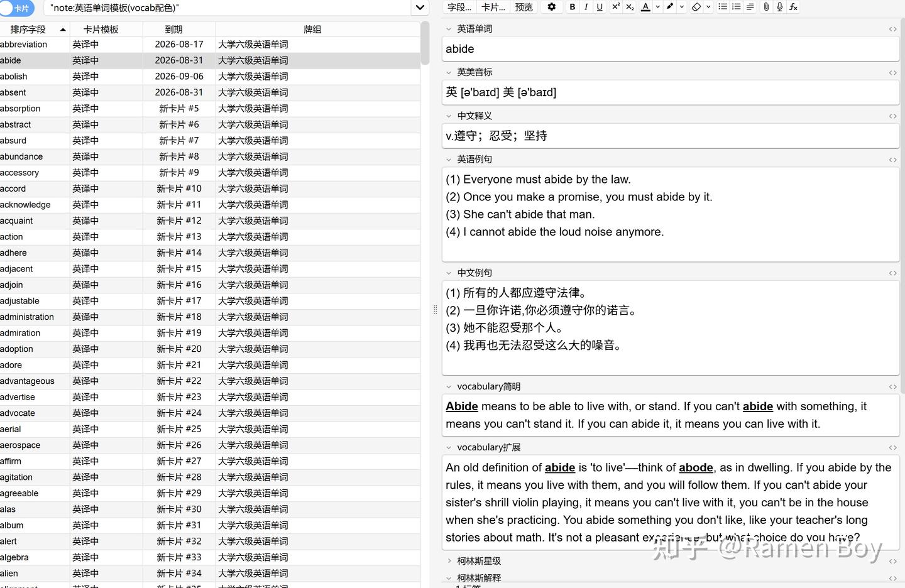Open the search history dropdown
905x588 pixels.
[x=420, y=8]
